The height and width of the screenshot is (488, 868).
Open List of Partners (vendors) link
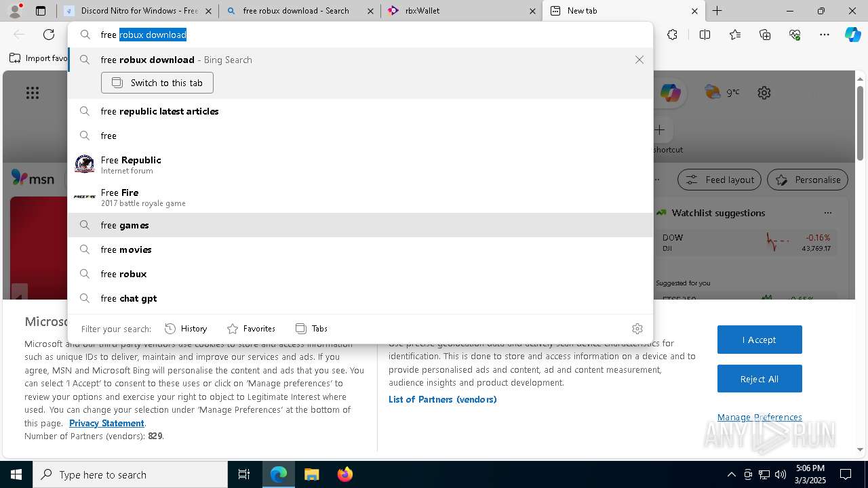coord(443,399)
